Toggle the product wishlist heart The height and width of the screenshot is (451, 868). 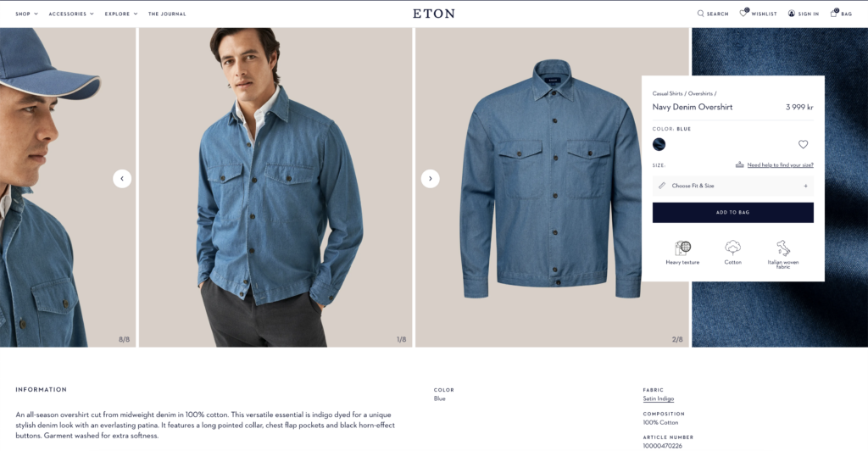tap(804, 144)
